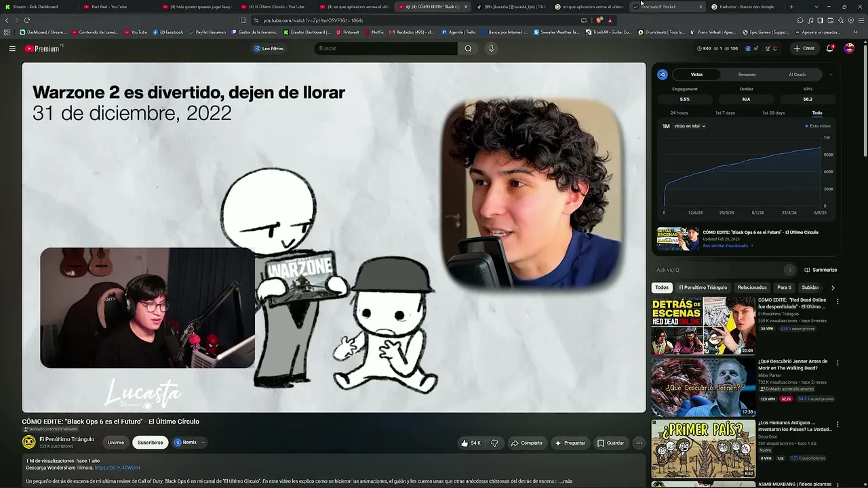The width and height of the screenshot is (868, 488).
Task: Open options for Walking Dead Jenner video
Action: (837, 363)
